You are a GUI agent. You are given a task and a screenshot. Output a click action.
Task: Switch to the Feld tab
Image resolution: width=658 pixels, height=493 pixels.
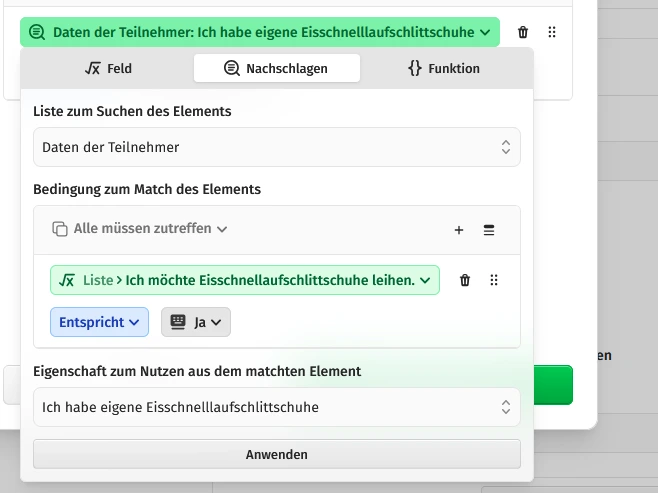[108, 69]
